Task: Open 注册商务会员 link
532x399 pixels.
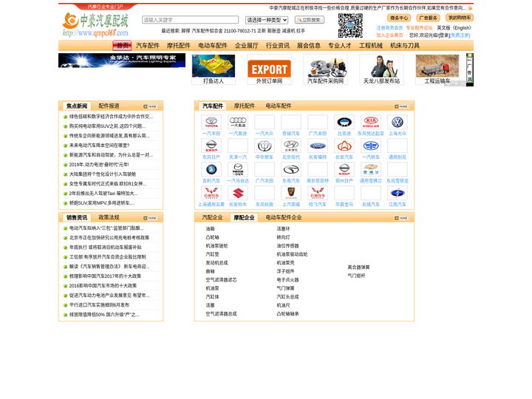Action: pos(389,28)
